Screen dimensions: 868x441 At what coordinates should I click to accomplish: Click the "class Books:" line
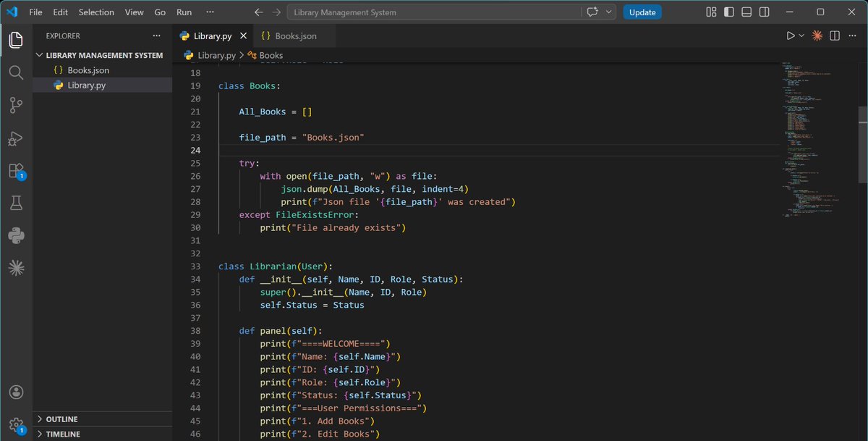click(x=249, y=85)
